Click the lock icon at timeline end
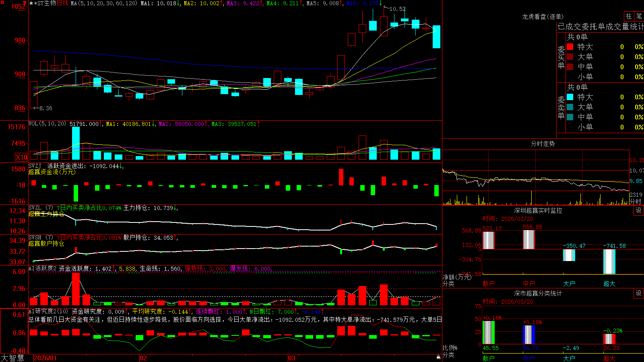The height and width of the screenshot is (362, 644). click(x=438, y=357)
